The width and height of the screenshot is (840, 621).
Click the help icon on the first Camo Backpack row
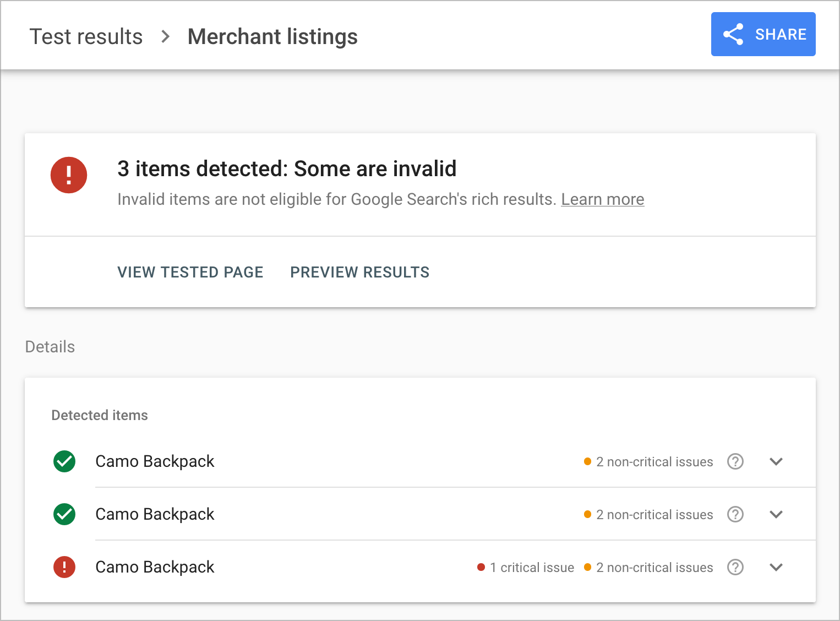point(735,461)
